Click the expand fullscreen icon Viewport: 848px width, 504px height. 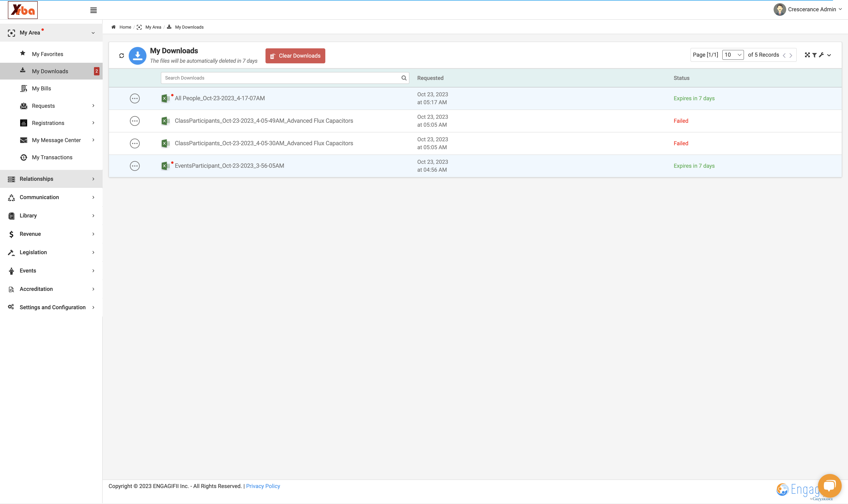tap(807, 55)
